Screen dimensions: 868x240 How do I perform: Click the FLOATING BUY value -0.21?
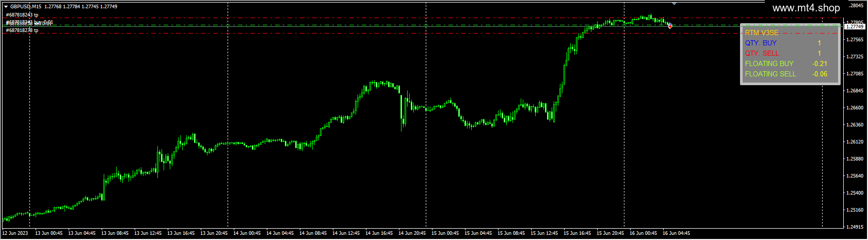pos(819,63)
